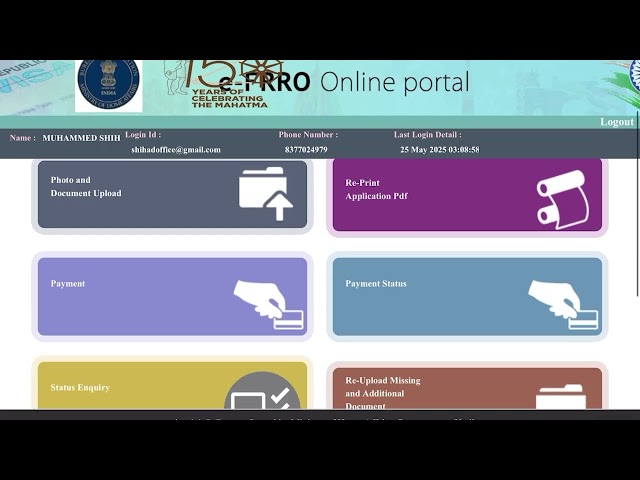Viewport: 640px width, 480px height.
Task: Open the Payment Status tile
Action: tap(467, 297)
